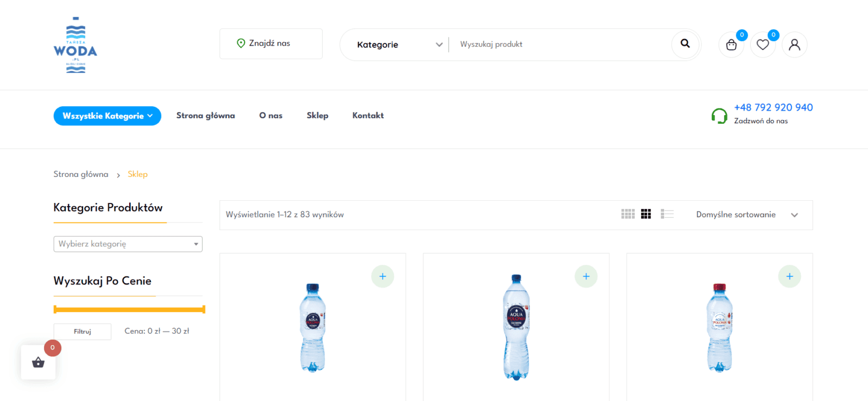Screen dimensions: 868x401
Task: Open the wishlist heart icon
Action: tap(763, 44)
